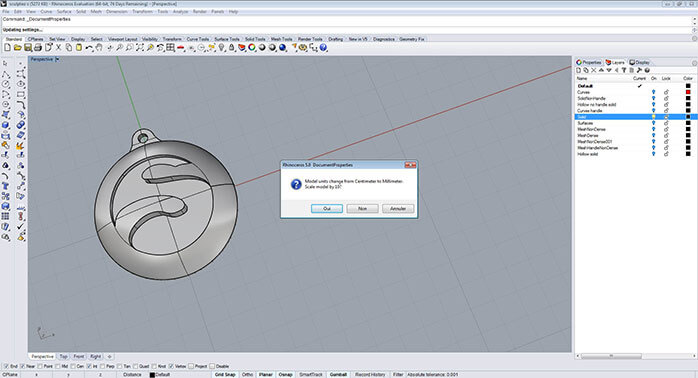The width and height of the screenshot is (698, 378).
Task: Switch to the Properties panel tab
Action: click(588, 62)
